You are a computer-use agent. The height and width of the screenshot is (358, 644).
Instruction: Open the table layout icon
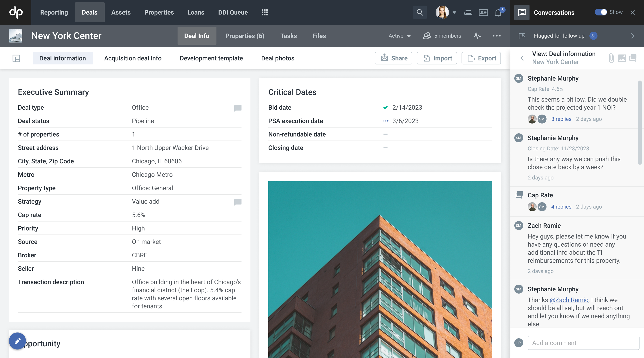[x=16, y=58]
